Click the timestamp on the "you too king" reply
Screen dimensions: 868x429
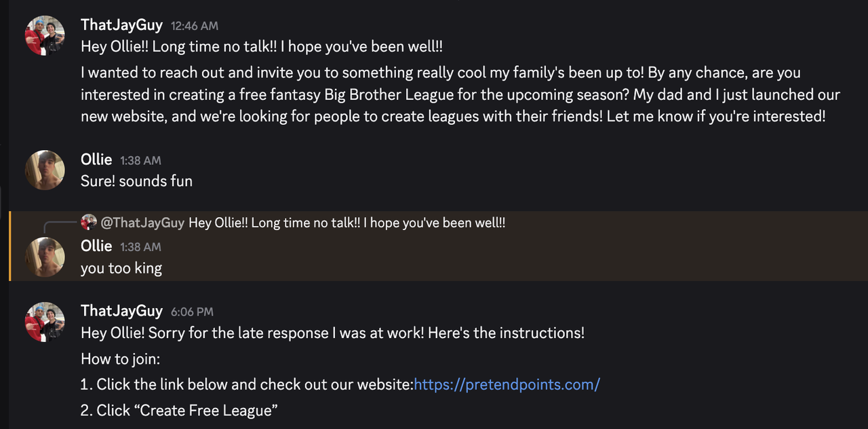pyautogui.click(x=140, y=247)
